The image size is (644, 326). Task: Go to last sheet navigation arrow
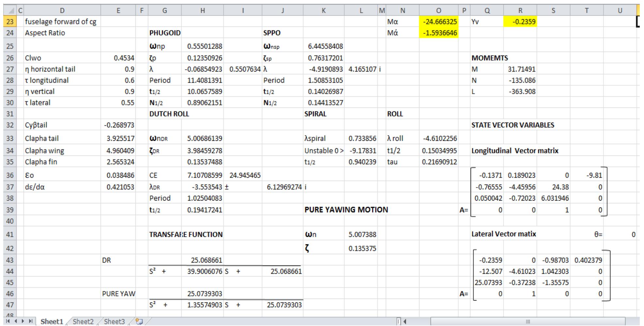click(x=31, y=321)
